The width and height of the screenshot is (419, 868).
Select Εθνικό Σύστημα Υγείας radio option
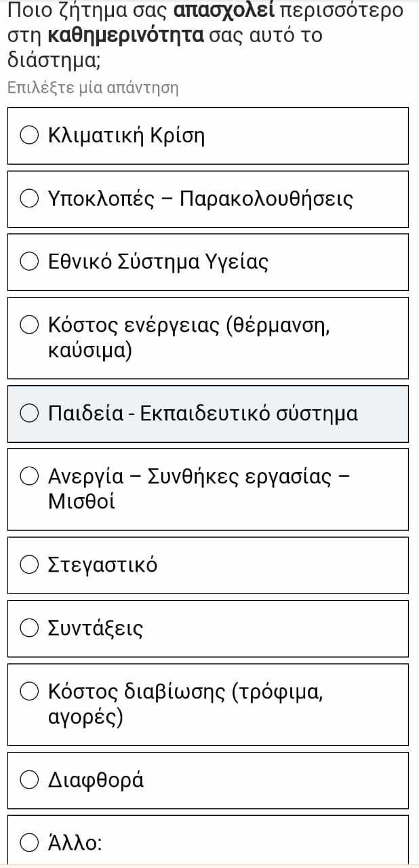[29, 262]
